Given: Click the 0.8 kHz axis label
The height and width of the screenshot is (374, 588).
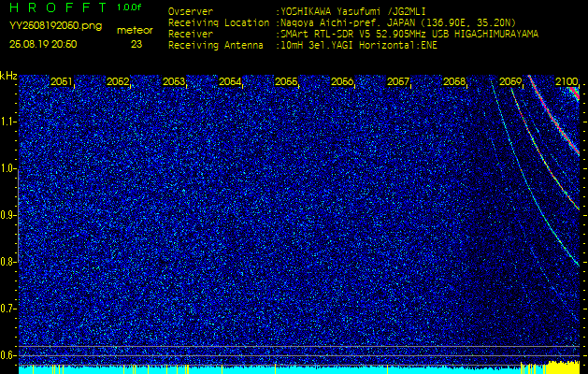Looking at the screenshot, I should click(x=7, y=262).
